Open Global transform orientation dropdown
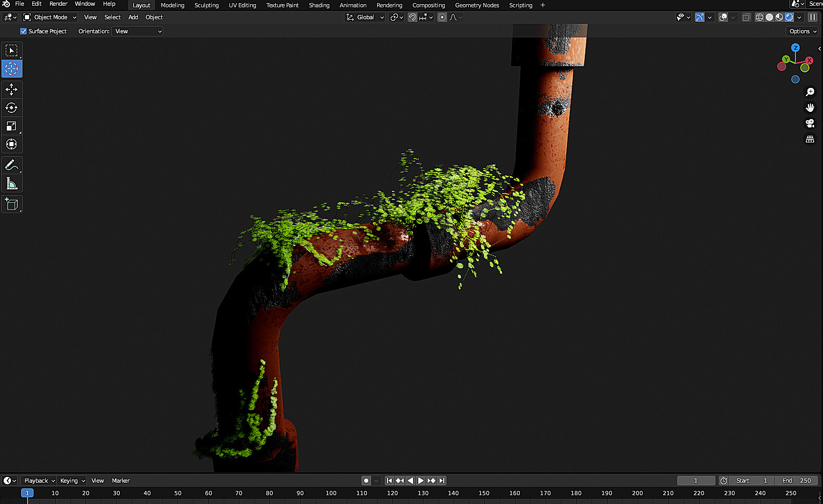Image resolution: width=823 pixels, height=504 pixels. click(365, 17)
